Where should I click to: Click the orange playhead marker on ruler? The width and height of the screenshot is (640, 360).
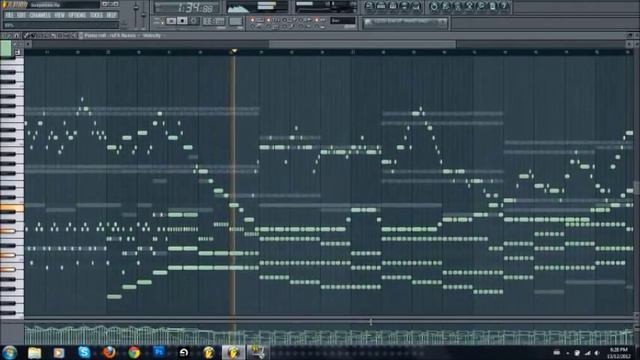(x=234, y=51)
